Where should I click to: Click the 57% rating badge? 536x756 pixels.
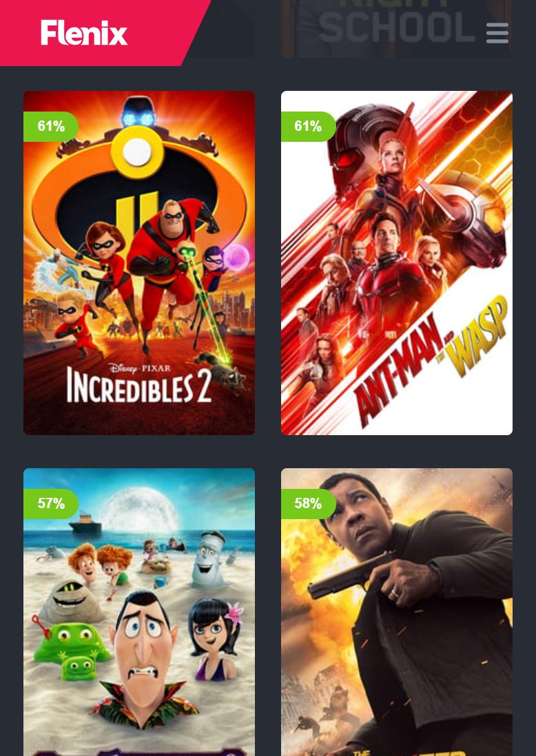click(51, 503)
